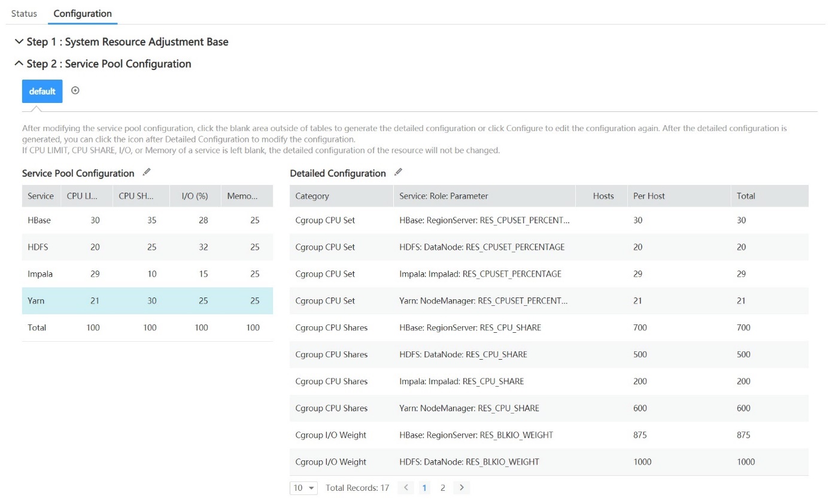Select the Impala service row

click(147, 274)
